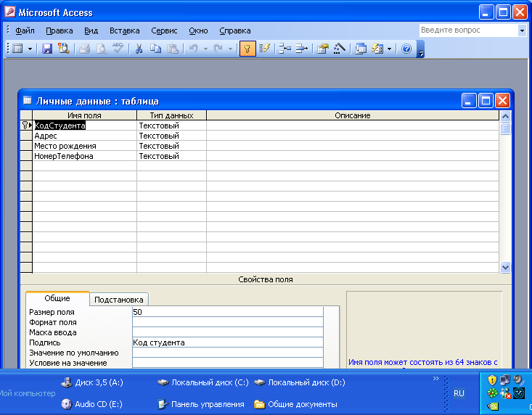This screenshot has height=415, width=532.
Task: Click the Маска ввода input box
Action: (x=228, y=332)
